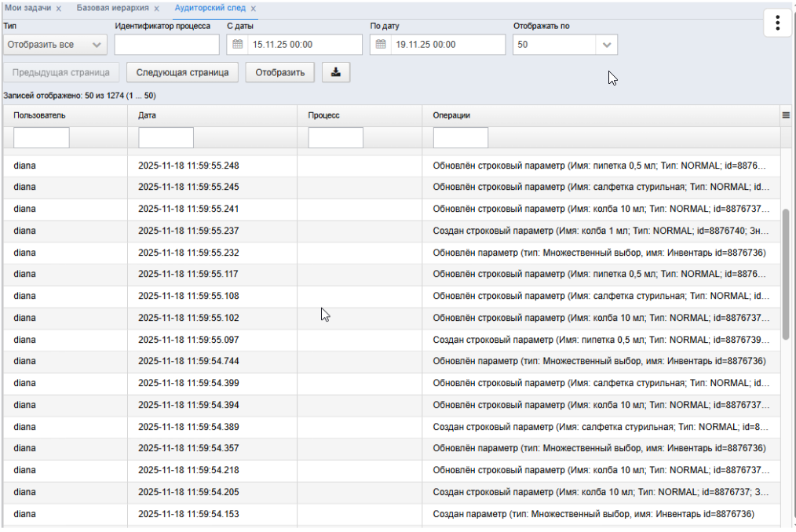Click the vertical scrollbar of the table

786,274
